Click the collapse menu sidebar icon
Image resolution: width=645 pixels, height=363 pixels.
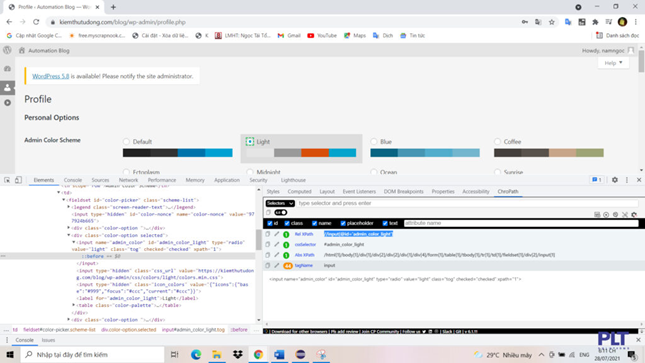[x=7, y=102]
